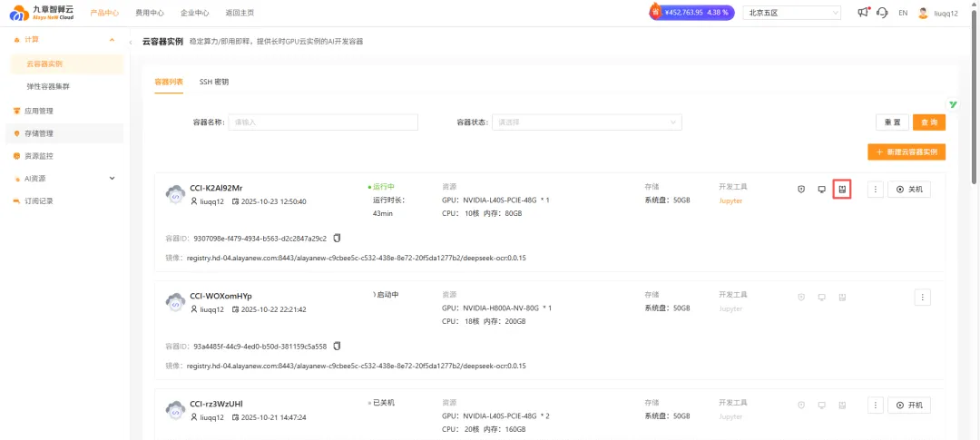Viewport: 980px width, 440px height.
Task: Expand the AI资源 sidebar section
Action: (x=112, y=179)
